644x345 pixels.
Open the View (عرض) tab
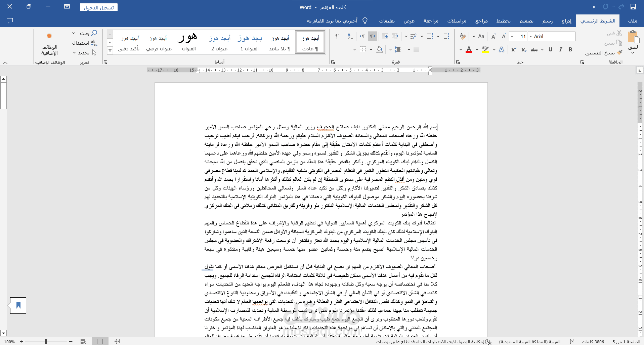click(409, 21)
